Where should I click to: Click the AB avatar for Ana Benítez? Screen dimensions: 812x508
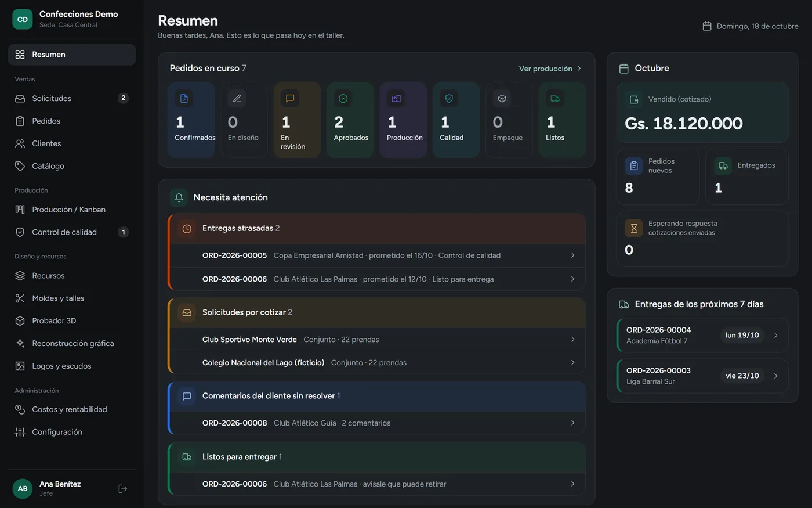(x=23, y=488)
